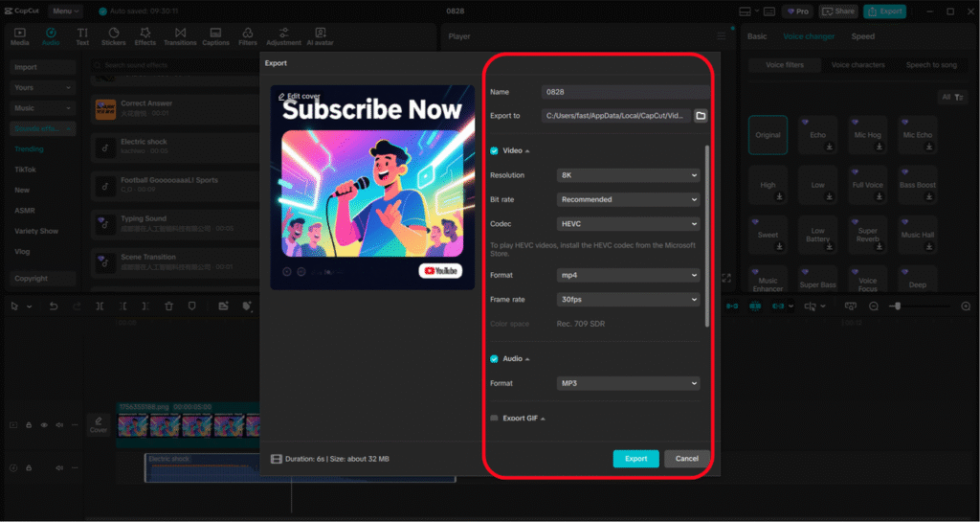Select ASMR sound effects category

coord(25,211)
